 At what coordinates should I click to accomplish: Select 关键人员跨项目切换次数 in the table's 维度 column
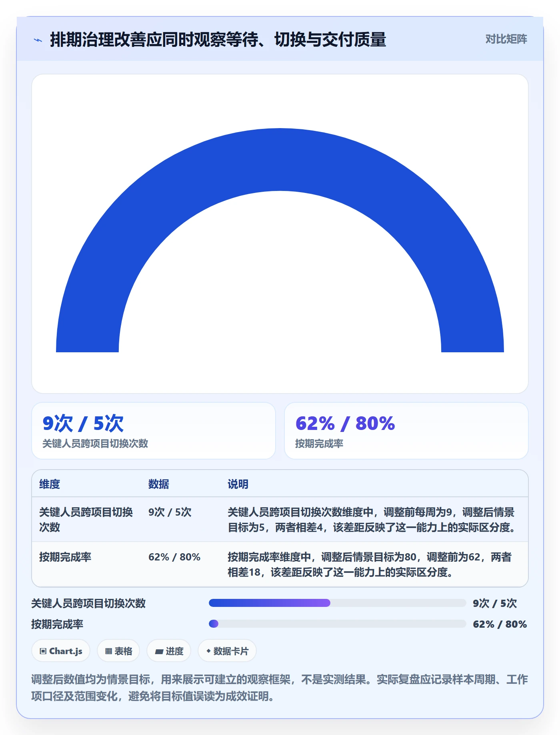[86, 520]
